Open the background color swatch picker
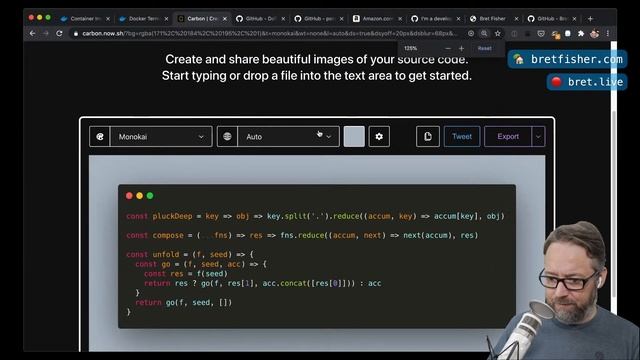This screenshot has height=360, width=640. point(354,136)
